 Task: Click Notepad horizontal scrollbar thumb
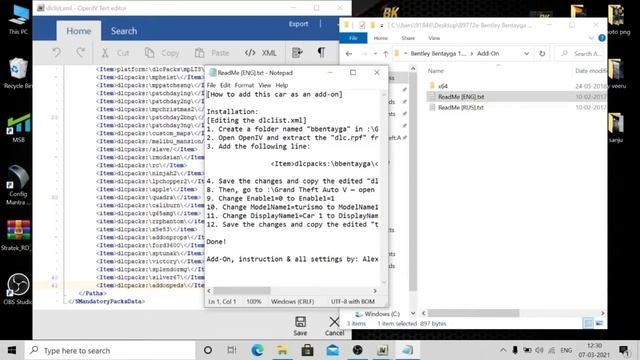click(x=242, y=291)
